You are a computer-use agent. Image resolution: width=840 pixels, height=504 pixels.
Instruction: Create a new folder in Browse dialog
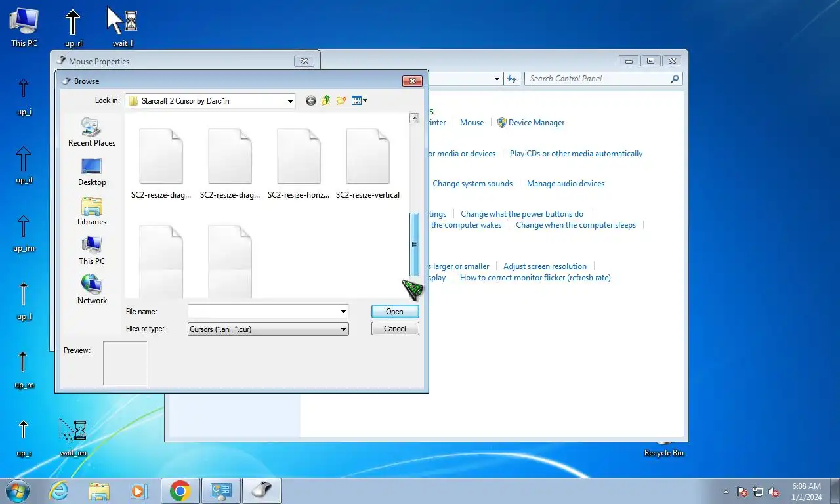pos(341,100)
